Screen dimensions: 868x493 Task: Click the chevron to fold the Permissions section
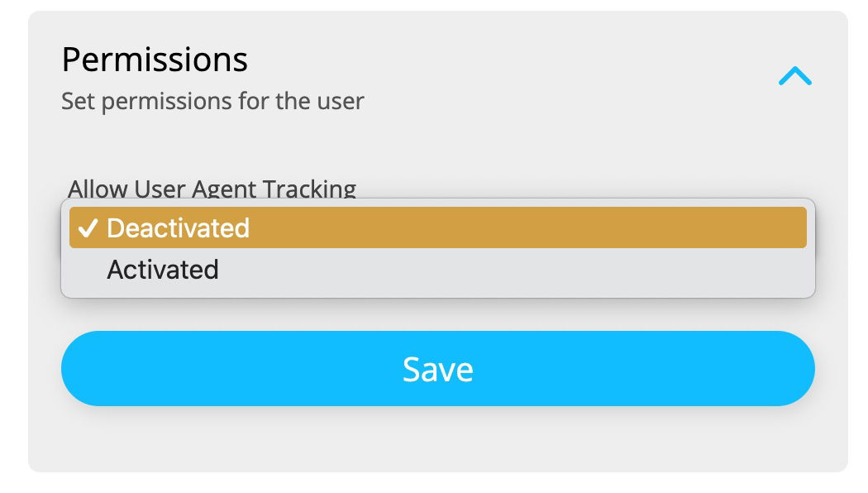tap(795, 74)
